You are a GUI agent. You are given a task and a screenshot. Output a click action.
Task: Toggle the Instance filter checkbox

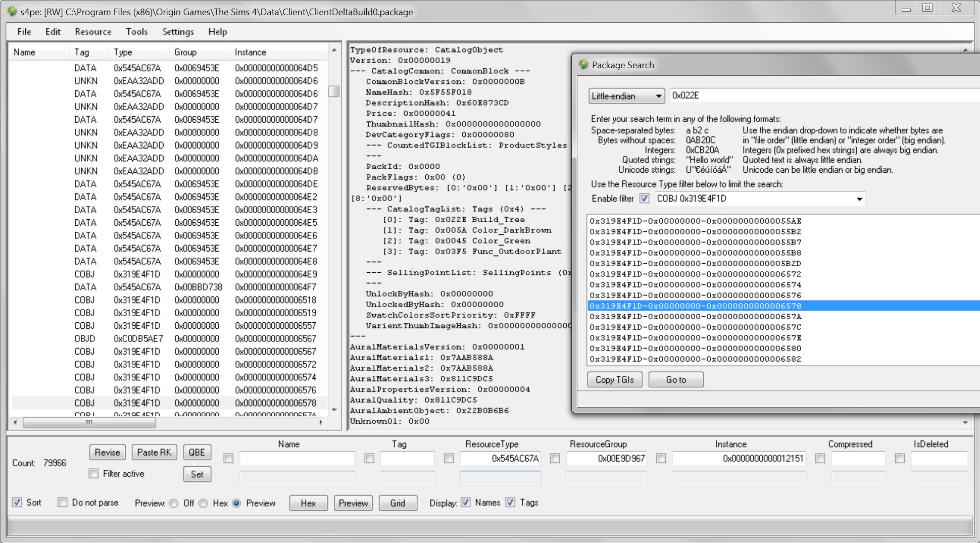(661, 458)
